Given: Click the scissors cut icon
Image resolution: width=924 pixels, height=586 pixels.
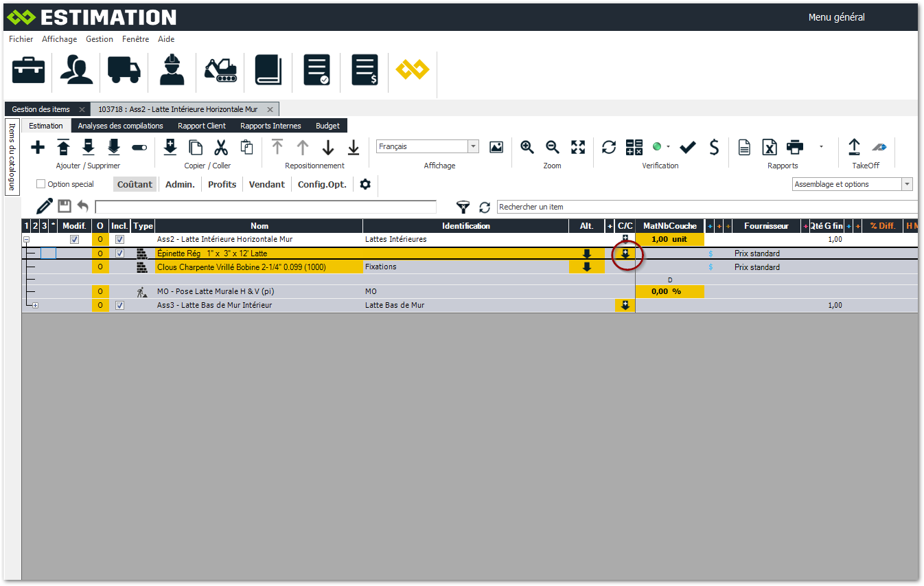Looking at the screenshot, I should coord(220,147).
